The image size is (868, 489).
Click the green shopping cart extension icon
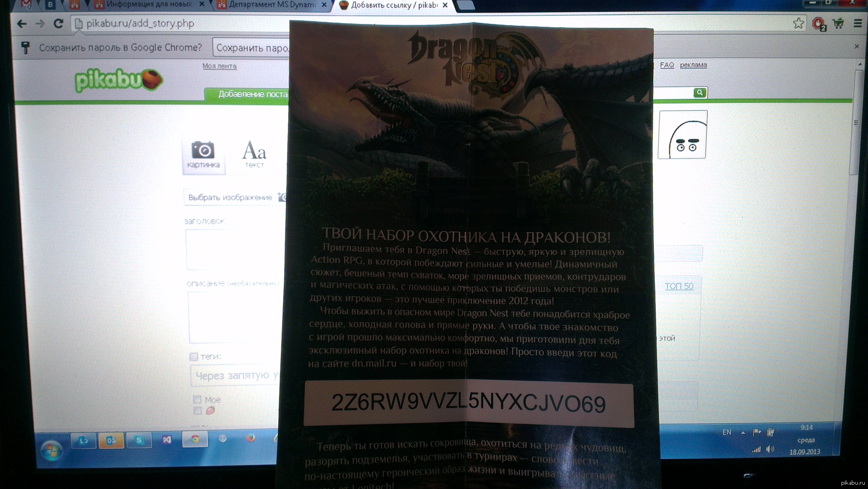pyautogui.click(x=838, y=23)
